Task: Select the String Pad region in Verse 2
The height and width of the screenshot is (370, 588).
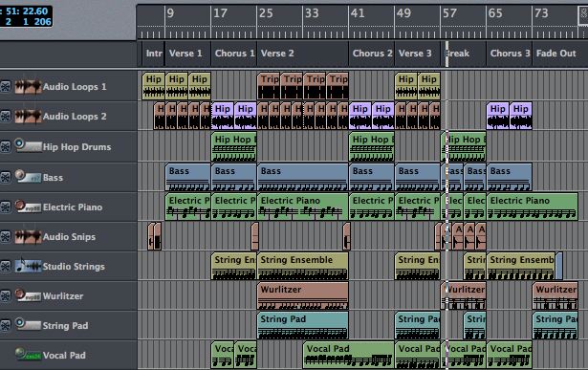Action: (303, 325)
